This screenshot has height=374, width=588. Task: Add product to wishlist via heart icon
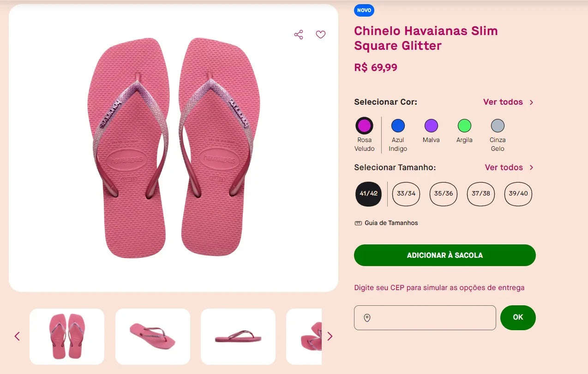(x=320, y=34)
